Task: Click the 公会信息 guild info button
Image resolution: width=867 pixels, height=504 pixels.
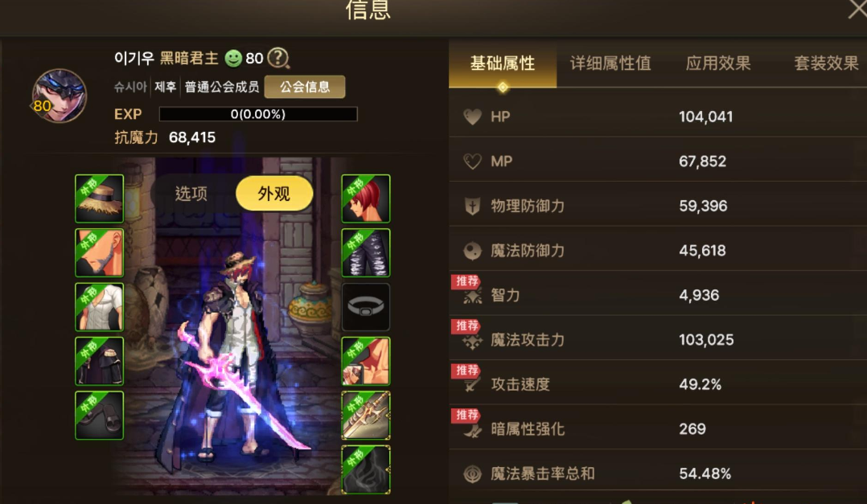Action: [305, 87]
